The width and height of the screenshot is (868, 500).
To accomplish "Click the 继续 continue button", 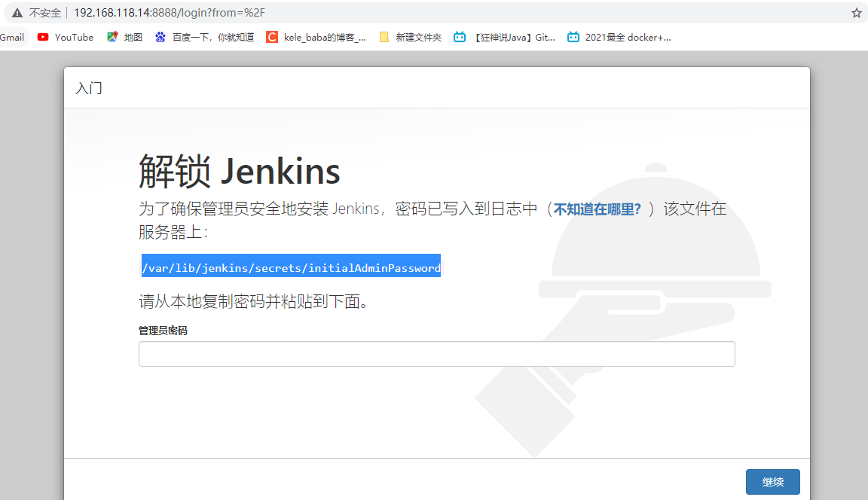I will tap(773, 482).
